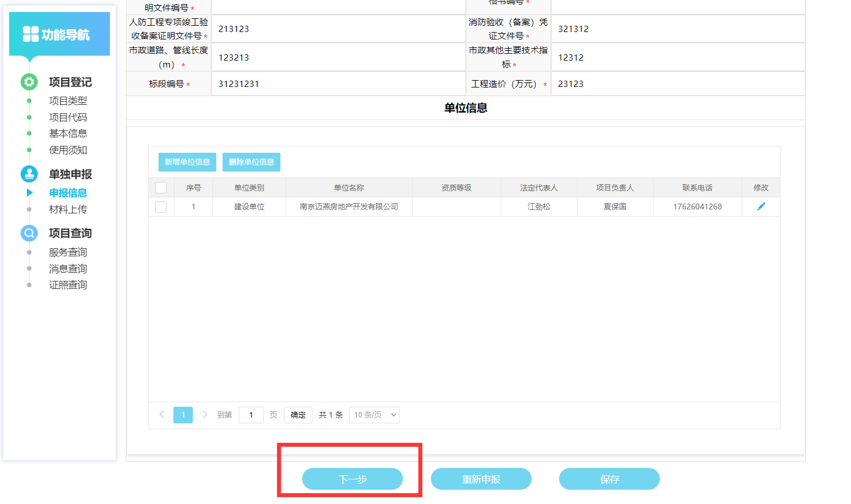Open 服务查询 in the sidebar
851x504 pixels.
[x=68, y=252]
